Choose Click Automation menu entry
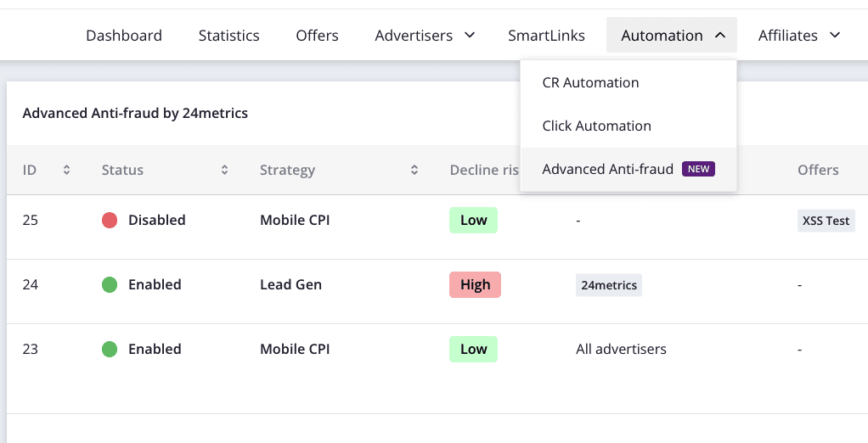Screen dimensions: 868x443 pyautogui.click(x=596, y=126)
